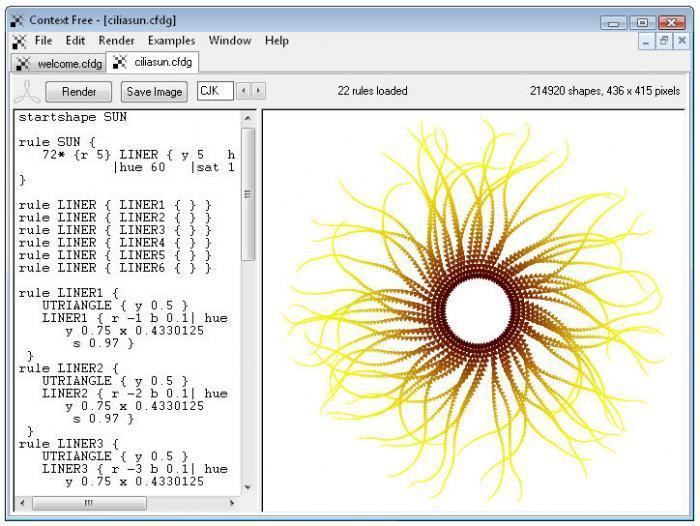Screen dimensions: 700x526
Task: Click the 'rule LINER2 {' code line
Action: (x=69, y=368)
